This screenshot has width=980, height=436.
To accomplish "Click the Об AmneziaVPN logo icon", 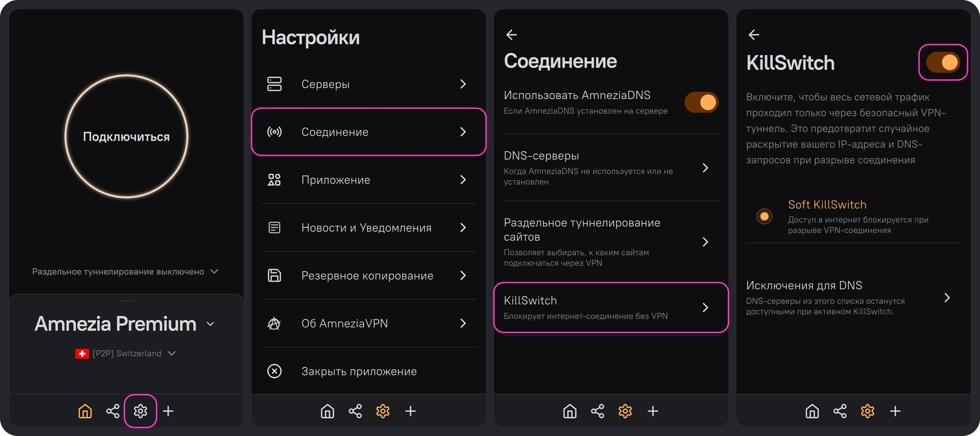I will tap(274, 323).
